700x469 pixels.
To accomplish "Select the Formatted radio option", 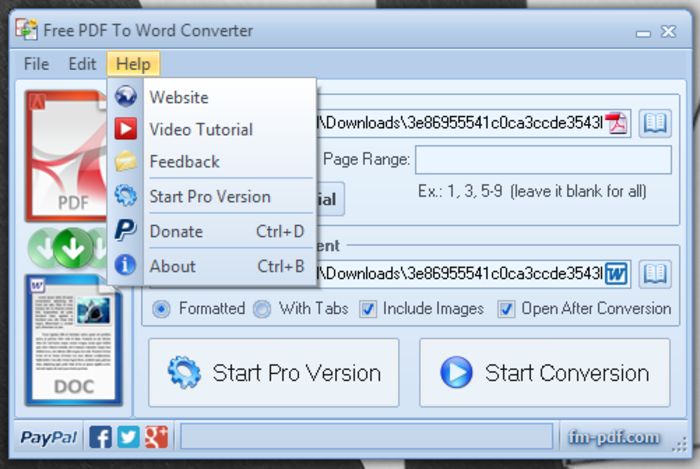I will tap(161, 309).
